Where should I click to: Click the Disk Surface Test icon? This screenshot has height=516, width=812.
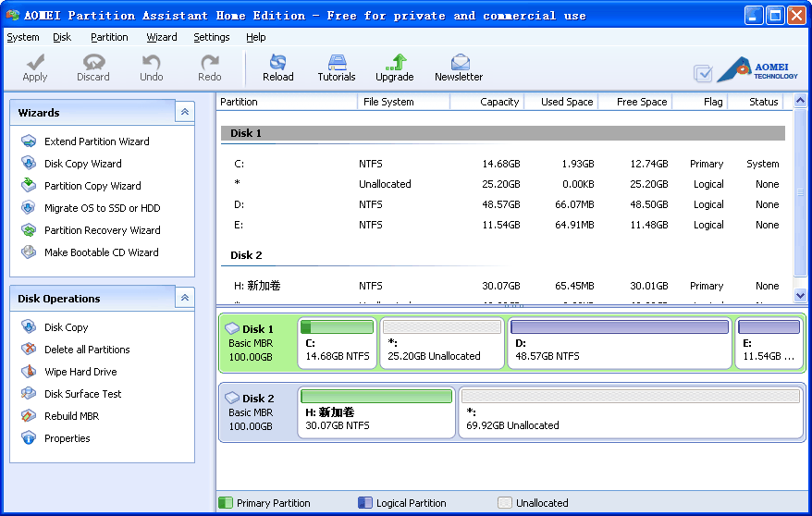click(x=29, y=394)
